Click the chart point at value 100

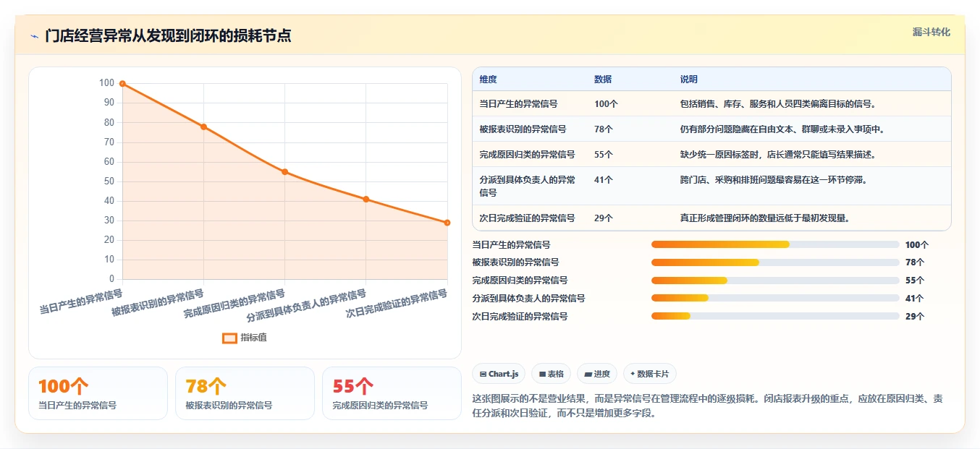tap(122, 84)
